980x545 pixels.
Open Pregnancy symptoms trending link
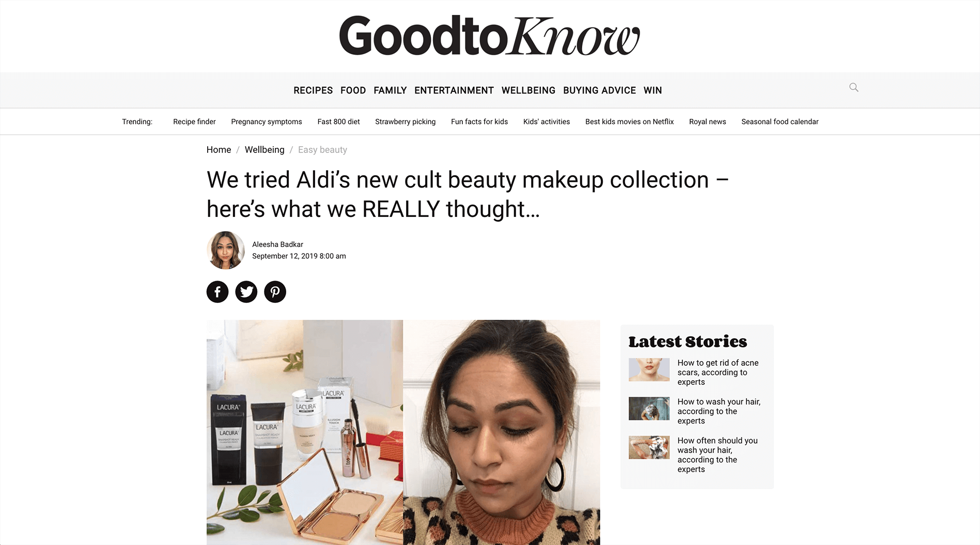point(267,122)
